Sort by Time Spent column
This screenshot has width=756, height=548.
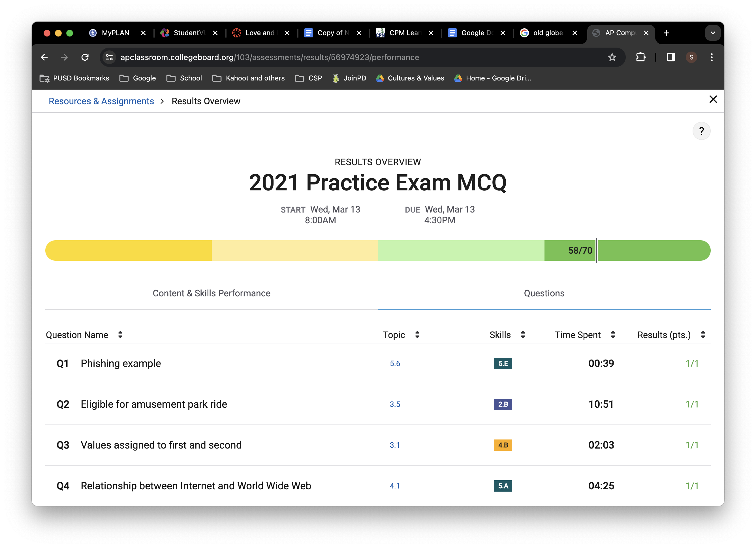[x=613, y=335]
